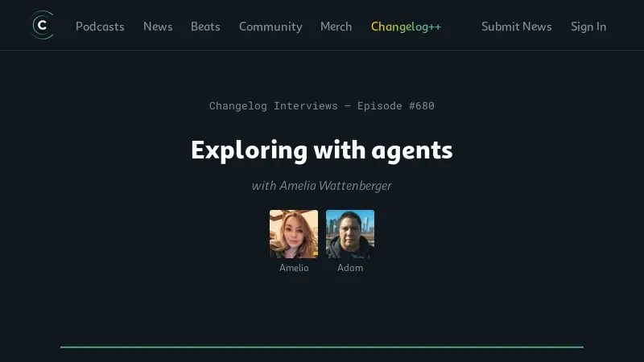Open Amelia's avatar photo
This screenshot has height=362, width=644.
(x=294, y=234)
